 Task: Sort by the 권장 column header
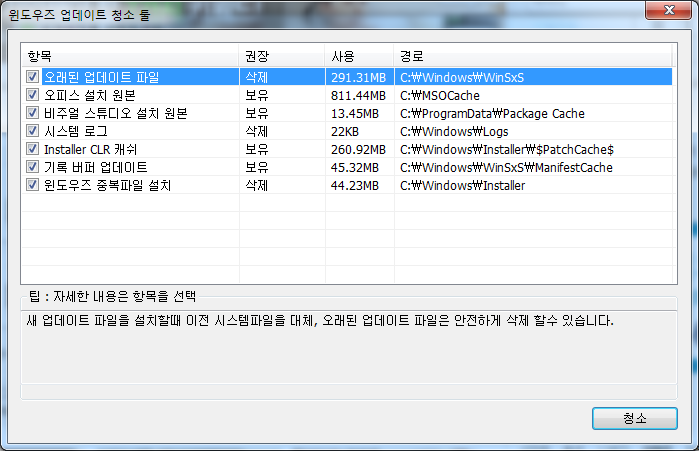(x=282, y=56)
